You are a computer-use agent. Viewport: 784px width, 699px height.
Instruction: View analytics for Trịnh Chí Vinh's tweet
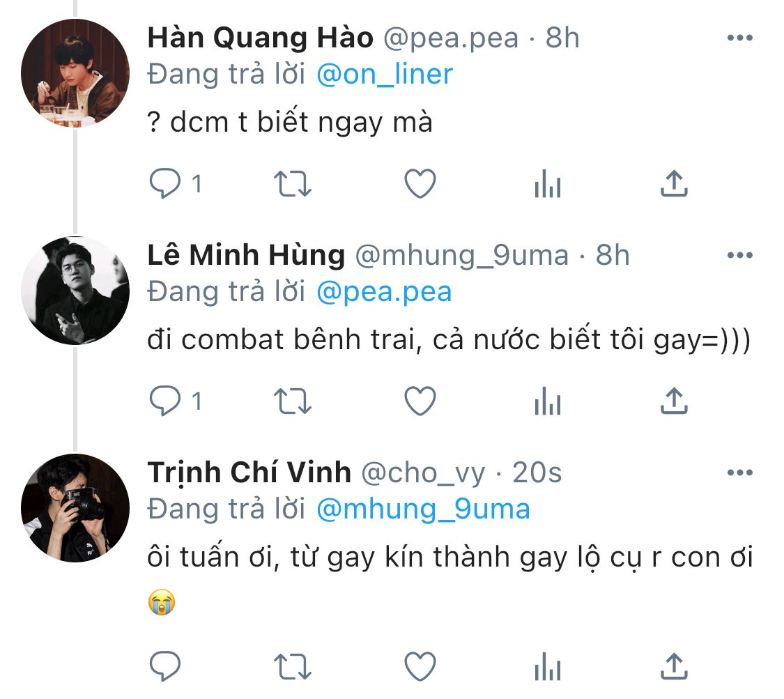tap(547, 668)
